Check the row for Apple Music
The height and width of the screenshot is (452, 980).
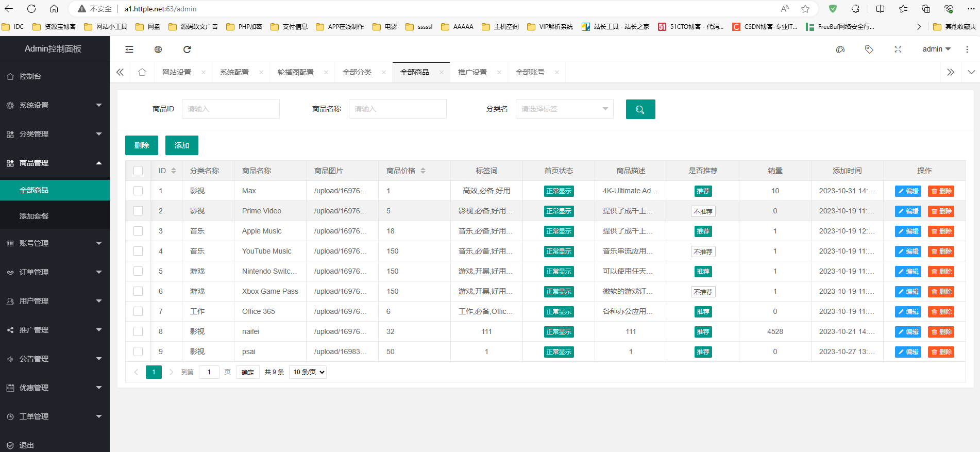[x=138, y=231]
